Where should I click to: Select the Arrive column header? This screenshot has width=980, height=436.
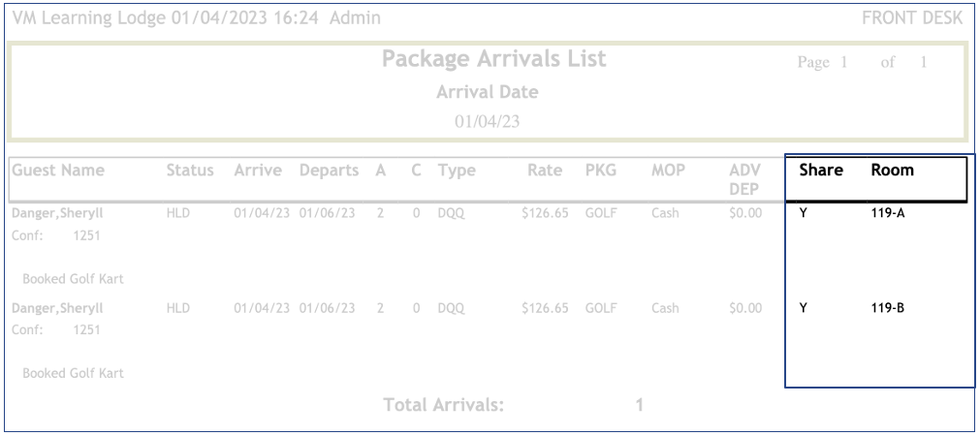click(258, 171)
